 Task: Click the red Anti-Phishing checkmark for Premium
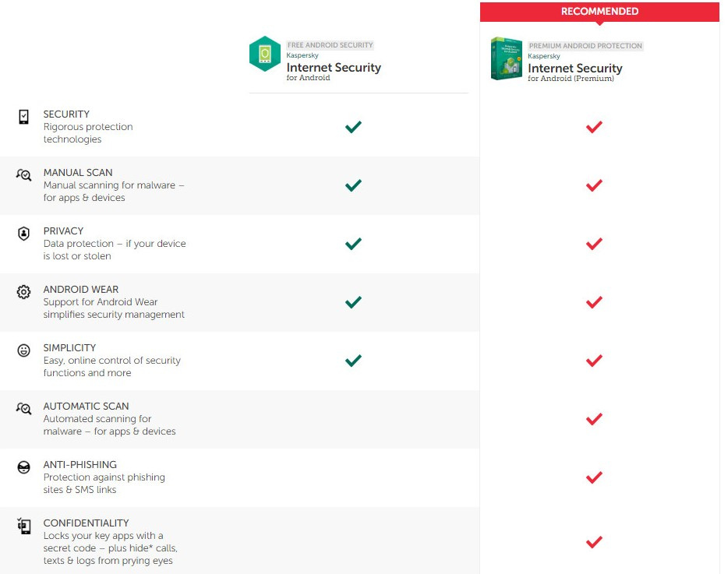594,477
